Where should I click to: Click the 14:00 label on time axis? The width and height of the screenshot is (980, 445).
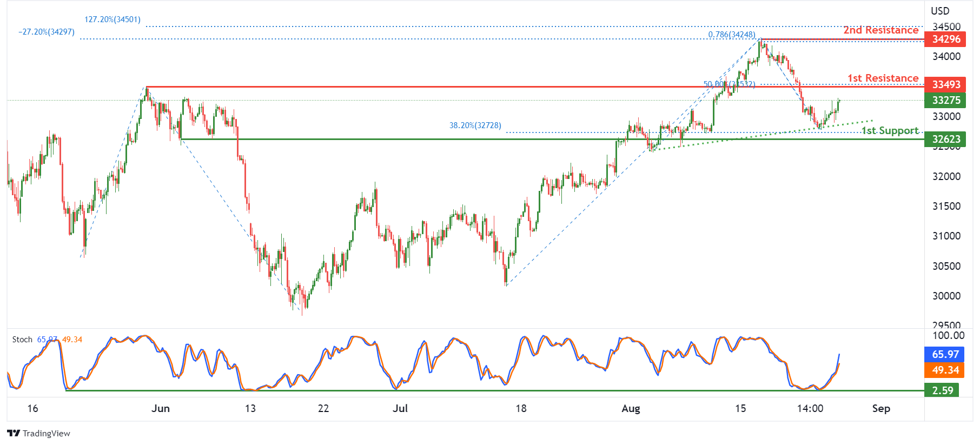810,409
